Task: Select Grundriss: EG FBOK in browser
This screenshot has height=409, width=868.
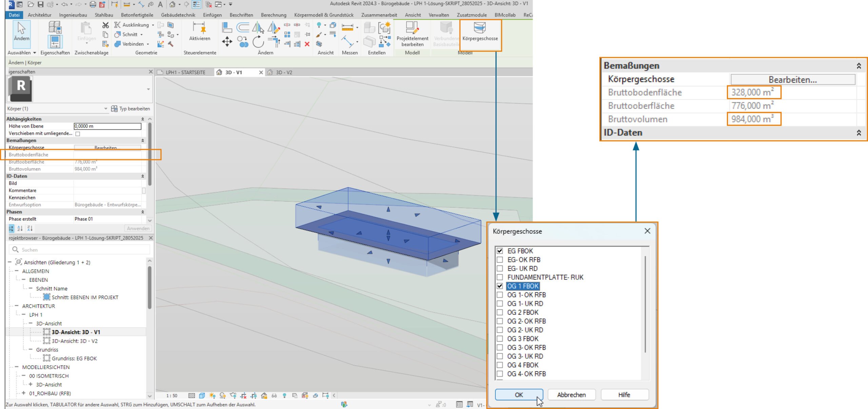Action: [74, 358]
